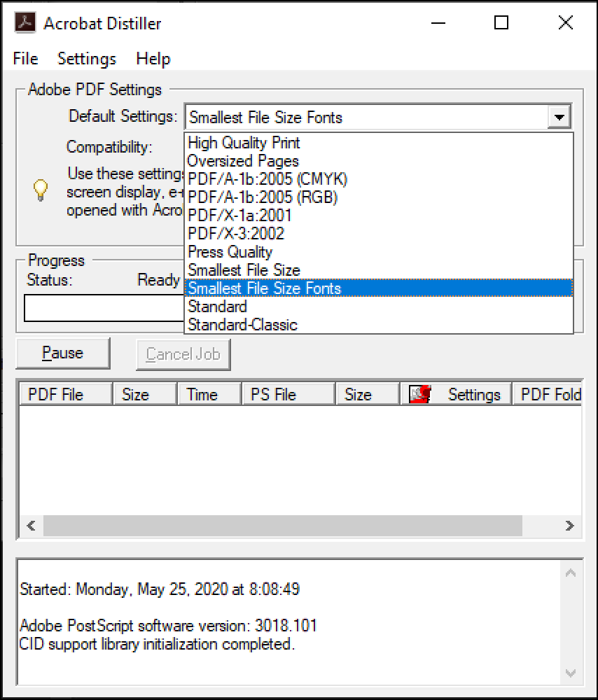Click the Pause button
Image resolution: width=598 pixels, height=700 pixels.
click(x=63, y=353)
